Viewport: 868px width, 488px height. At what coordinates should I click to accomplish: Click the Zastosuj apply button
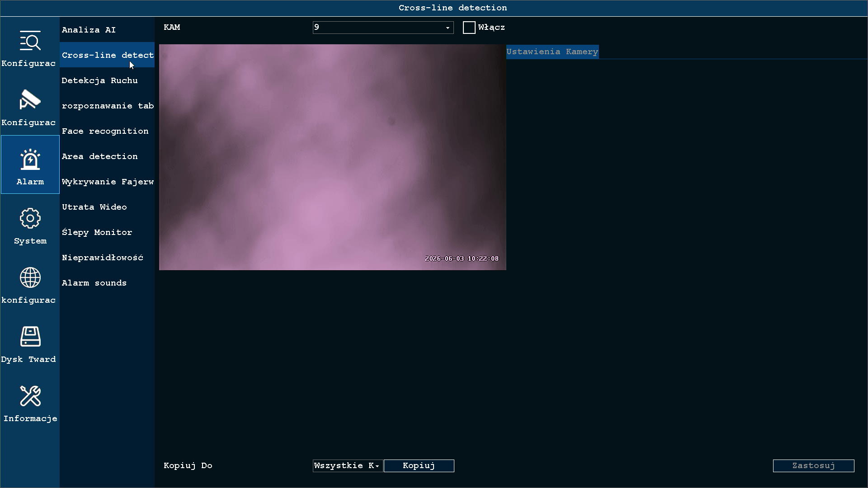point(814,466)
